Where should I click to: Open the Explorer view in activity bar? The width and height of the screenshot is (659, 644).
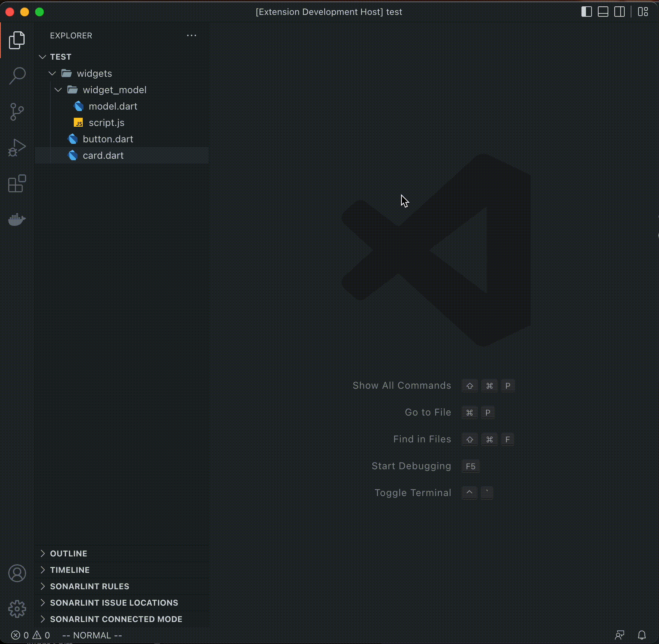click(x=17, y=40)
